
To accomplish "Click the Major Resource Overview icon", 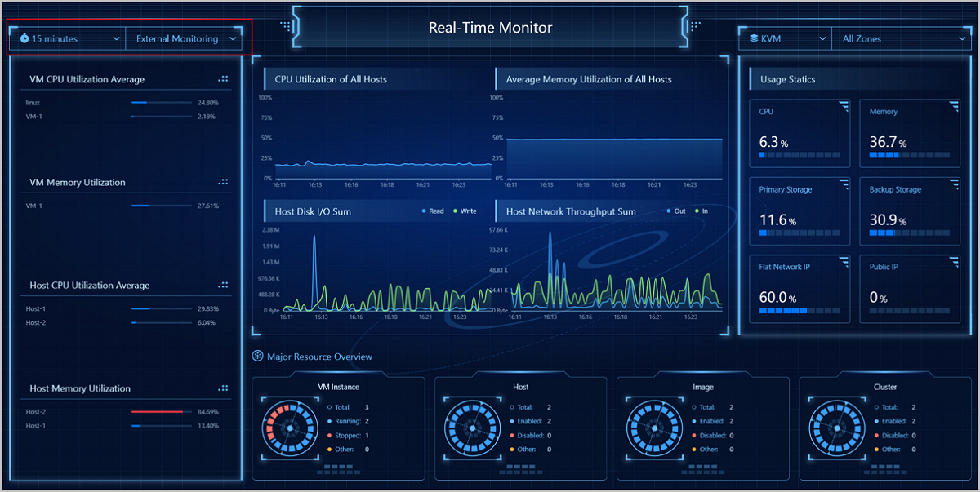I will (x=257, y=357).
